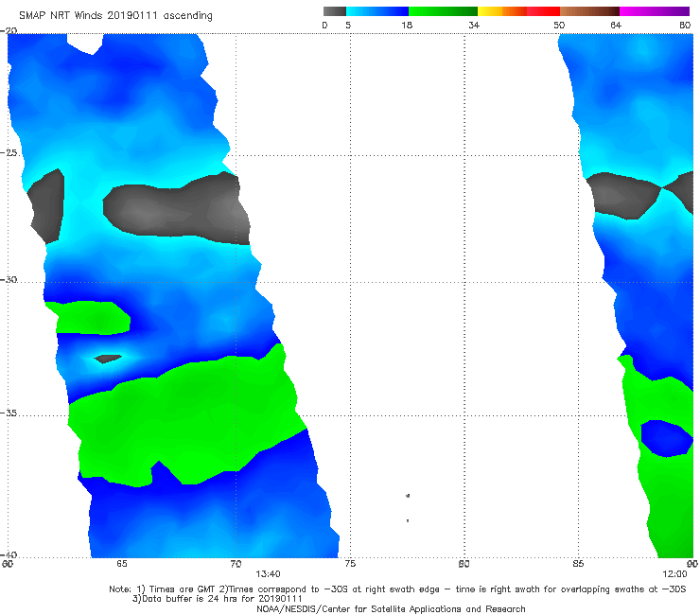Click the longitude axis label '75'
Image resolution: width=700 pixels, height=615 pixels.
click(350, 564)
